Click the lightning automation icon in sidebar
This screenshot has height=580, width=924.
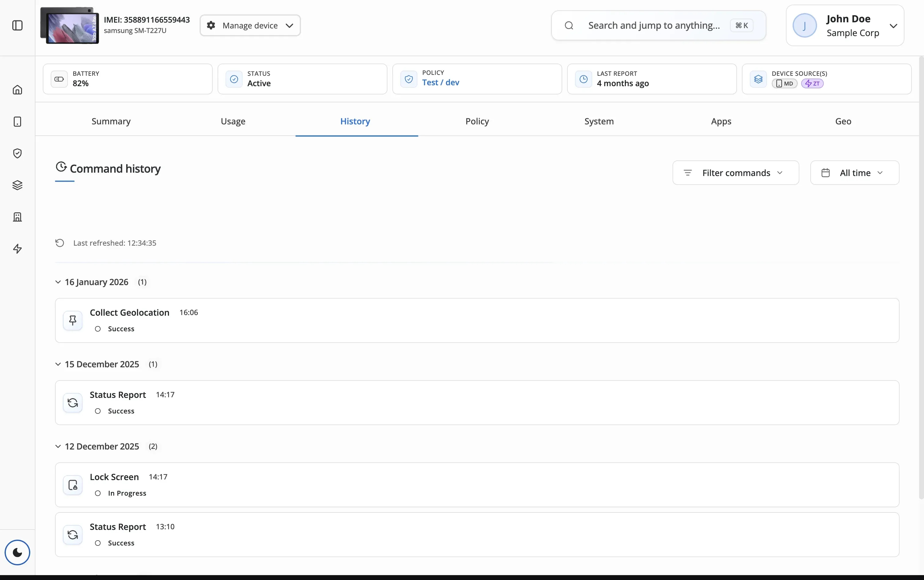coord(18,248)
